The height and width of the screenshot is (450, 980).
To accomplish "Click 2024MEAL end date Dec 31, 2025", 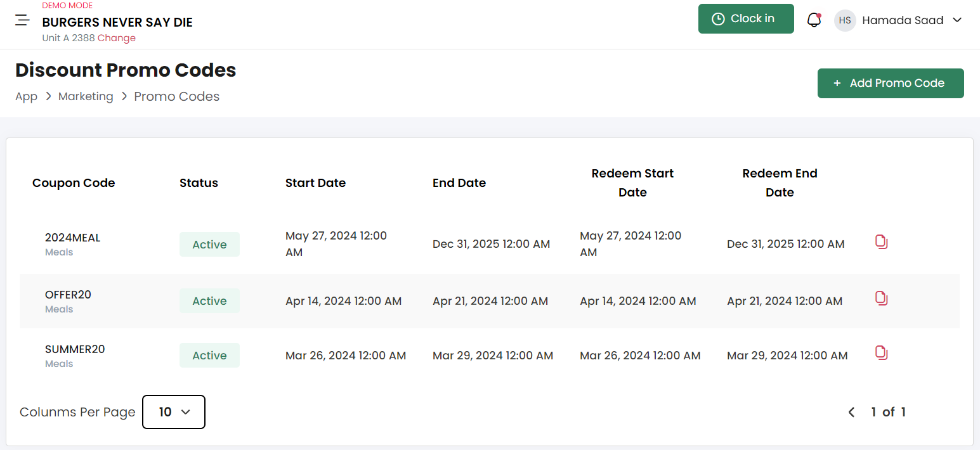I will click(x=491, y=244).
